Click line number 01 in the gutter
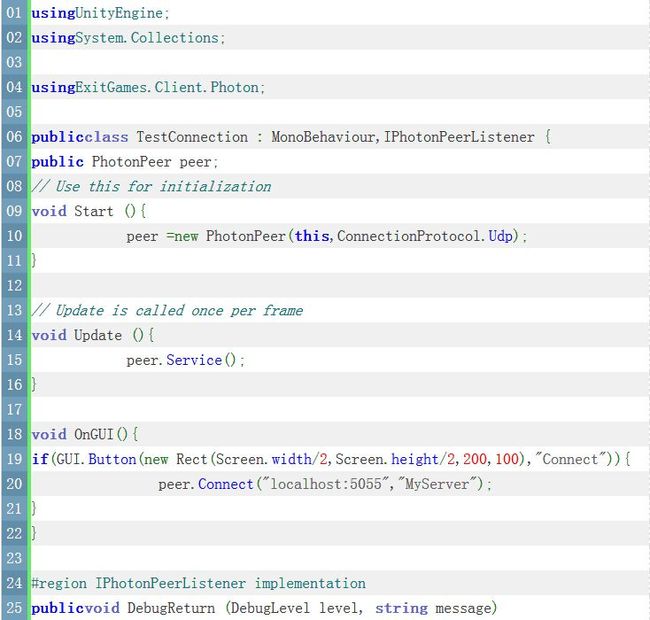650x620 pixels. pos(14,12)
